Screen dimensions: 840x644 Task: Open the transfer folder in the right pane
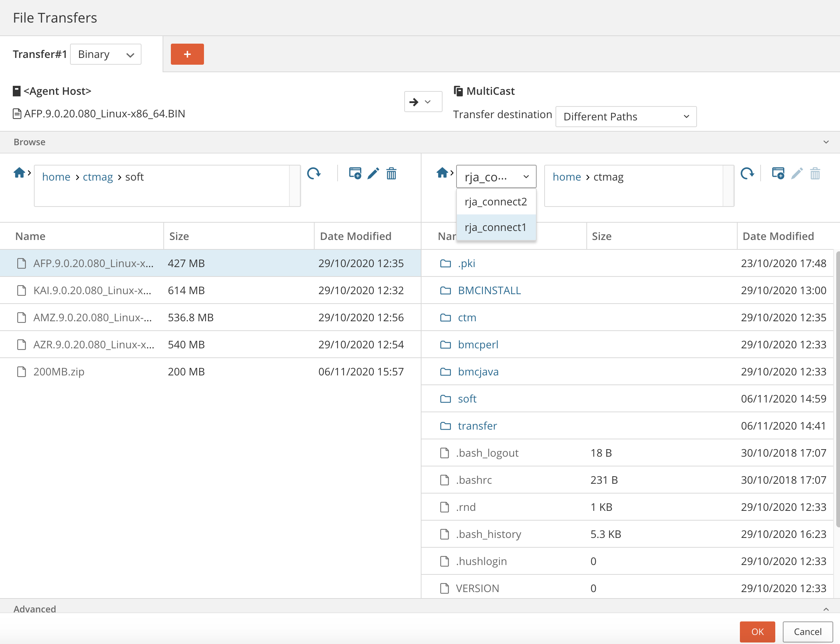477,425
